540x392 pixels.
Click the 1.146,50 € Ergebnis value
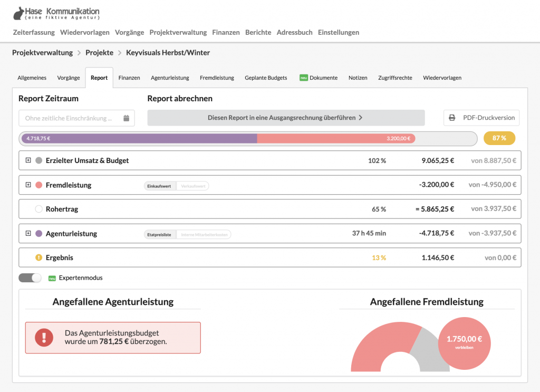438,257
